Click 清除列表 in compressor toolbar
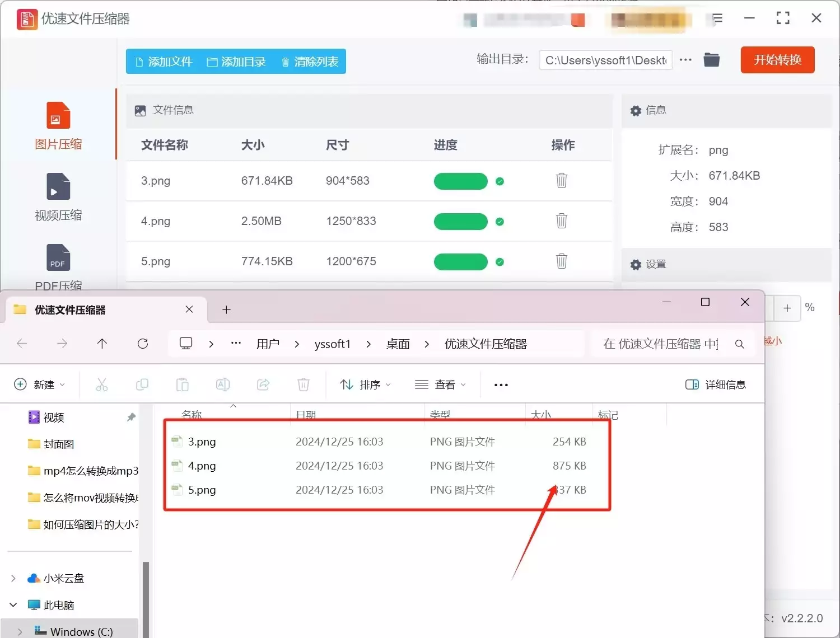Screen dimensions: 840x638 (x=310, y=62)
